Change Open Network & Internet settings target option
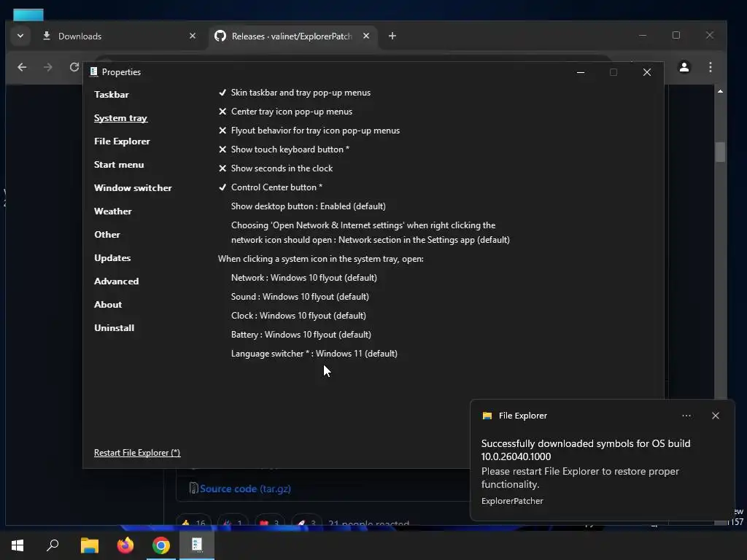This screenshot has height=560, width=747. pos(370,233)
